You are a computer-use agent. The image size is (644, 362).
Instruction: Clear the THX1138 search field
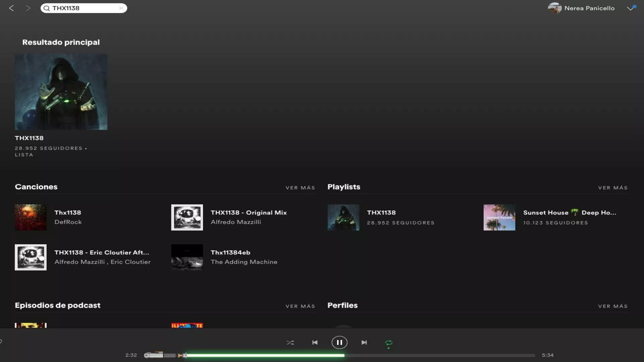pos(121,8)
